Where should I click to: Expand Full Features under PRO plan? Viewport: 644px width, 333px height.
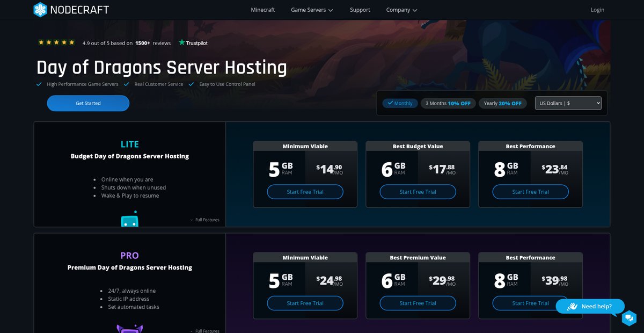click(204, 331)
